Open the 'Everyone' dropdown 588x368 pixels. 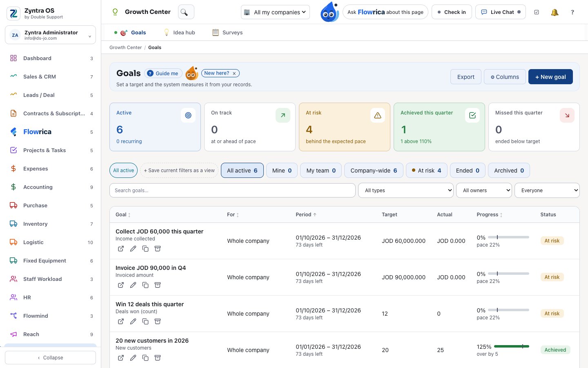pos(547,190)
